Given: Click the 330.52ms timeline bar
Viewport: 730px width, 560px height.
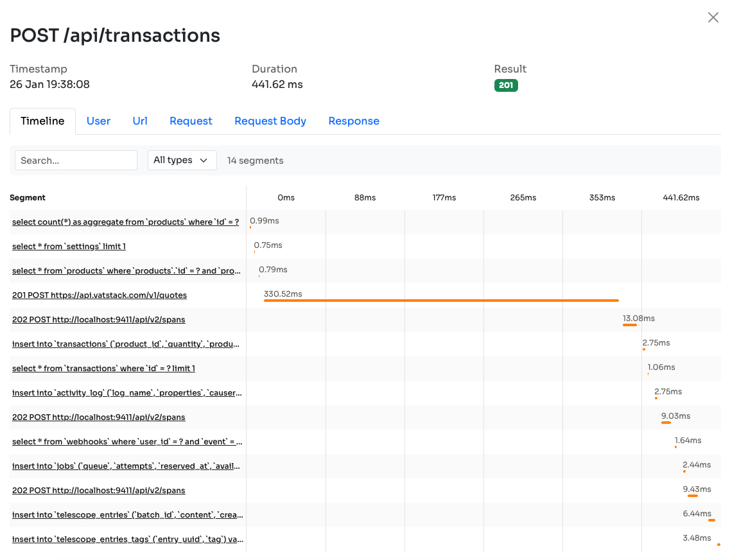Looking at the screenshot, I should (441, 301).
